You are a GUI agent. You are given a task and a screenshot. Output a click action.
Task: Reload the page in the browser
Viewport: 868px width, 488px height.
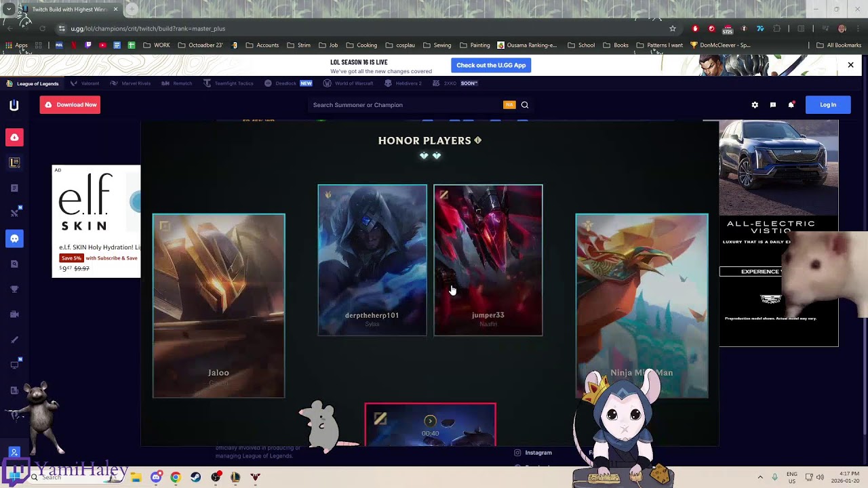[x=42, y=28]
